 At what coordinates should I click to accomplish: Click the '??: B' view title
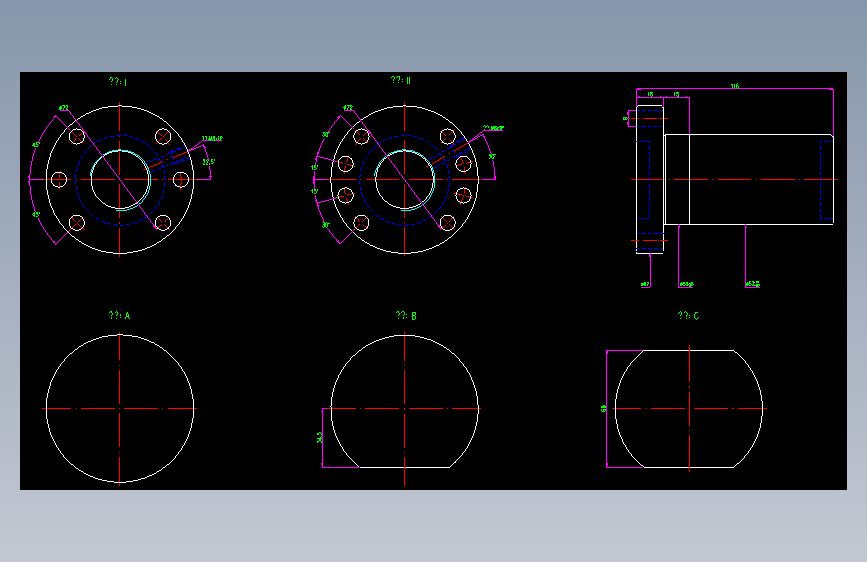(x=406, y=315)
